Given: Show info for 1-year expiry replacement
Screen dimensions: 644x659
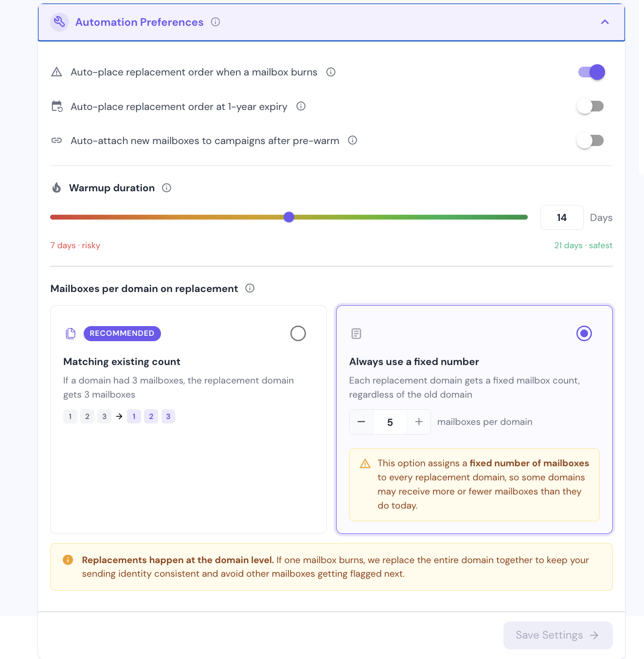Looking at the screenshot, I should tap(301, 106).
